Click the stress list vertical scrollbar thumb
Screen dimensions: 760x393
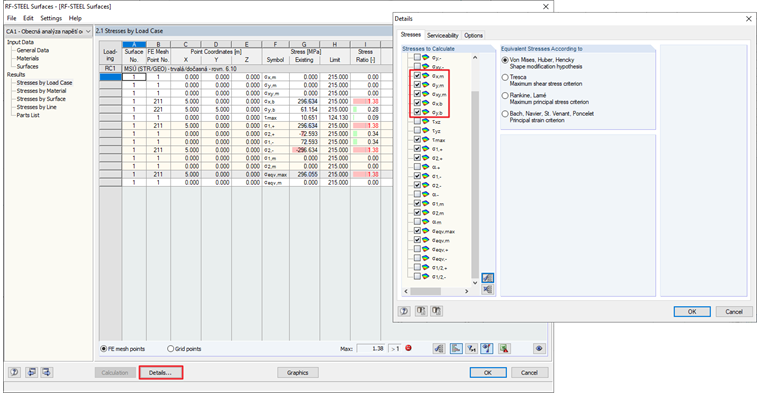475,185
